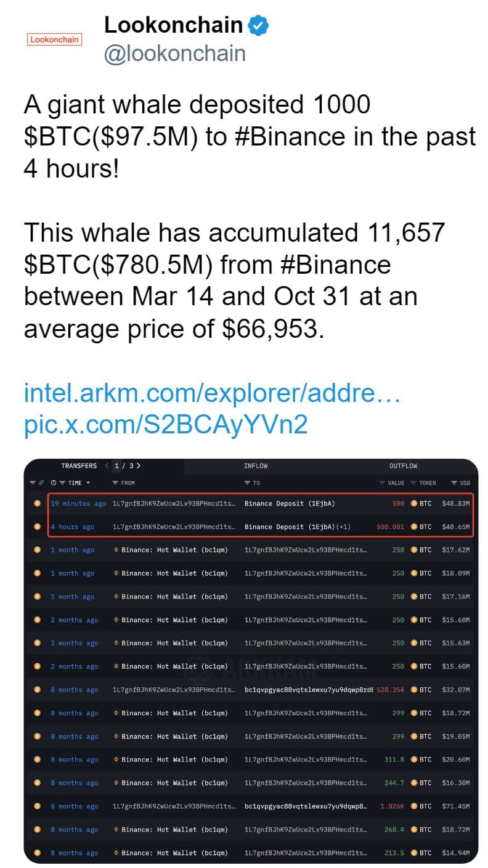
Task: Expand the TIME sort dropdown arrow
Action: coord(88,483)
